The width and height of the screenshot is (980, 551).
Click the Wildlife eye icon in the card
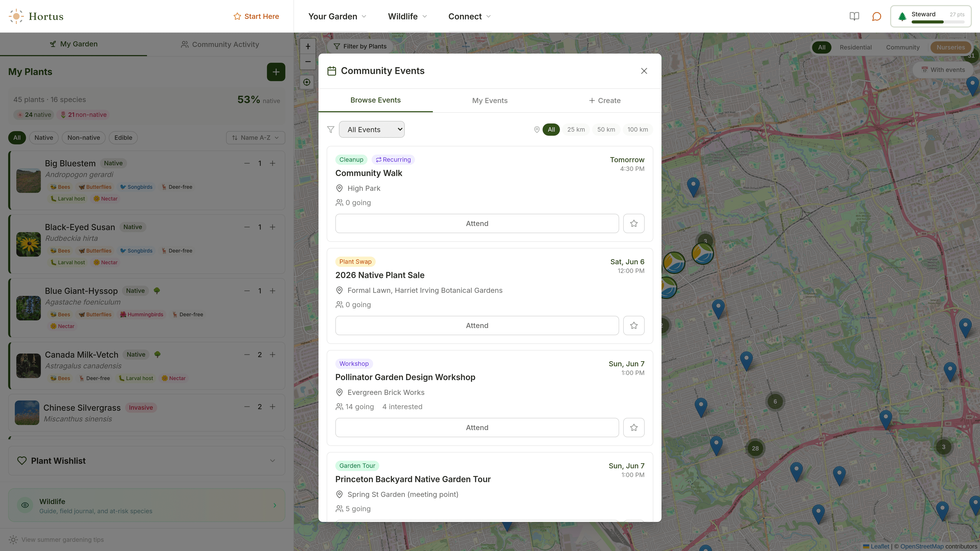point(25,505)
